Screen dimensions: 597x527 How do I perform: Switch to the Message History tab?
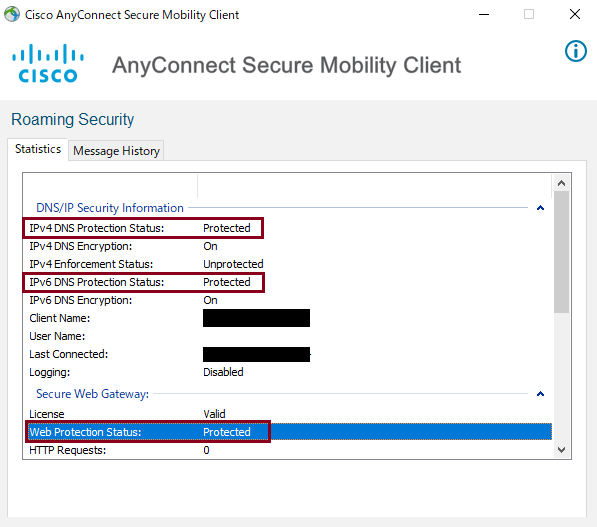tap(116, 151)
